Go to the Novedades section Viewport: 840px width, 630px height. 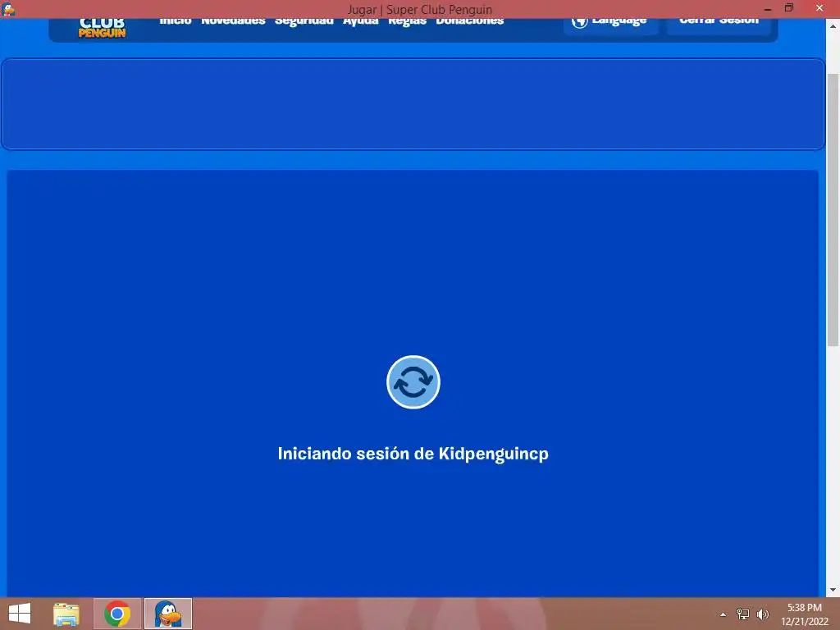point(233,22)
